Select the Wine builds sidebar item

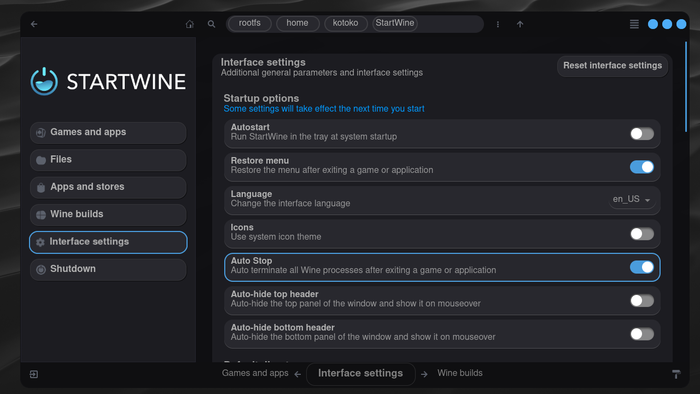(108, 214)
